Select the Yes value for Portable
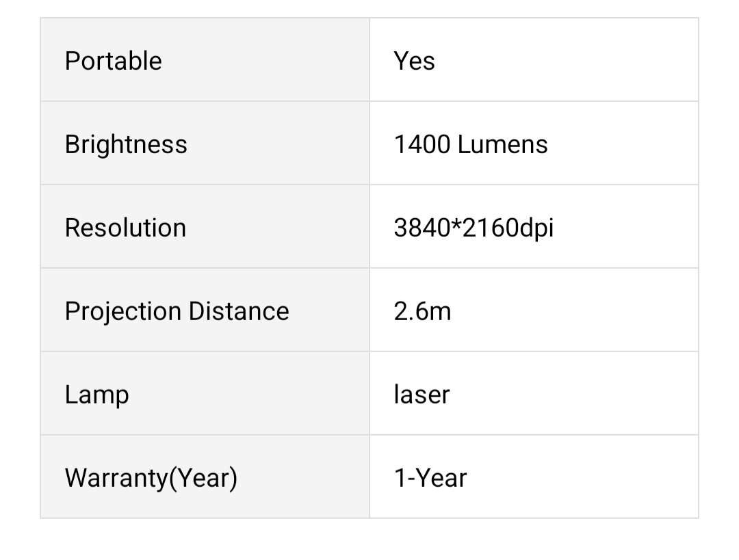The height and width of the screenshot is (560, 739). [414, 62]
